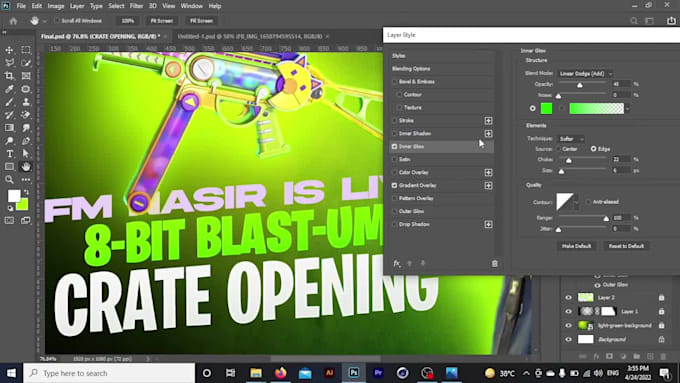
Task: Toggle Quick Mask mode icon
Action: pyautogui.click(x=9, y=220)
